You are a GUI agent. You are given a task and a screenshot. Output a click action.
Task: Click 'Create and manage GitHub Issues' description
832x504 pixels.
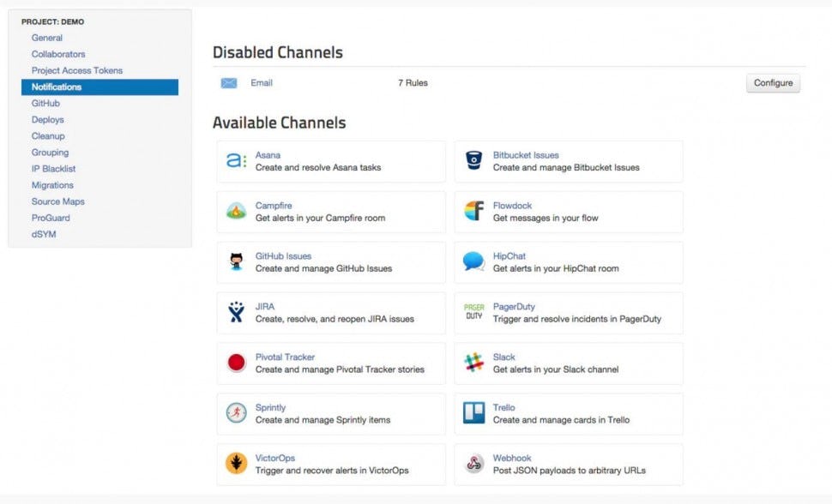[323, 268]
